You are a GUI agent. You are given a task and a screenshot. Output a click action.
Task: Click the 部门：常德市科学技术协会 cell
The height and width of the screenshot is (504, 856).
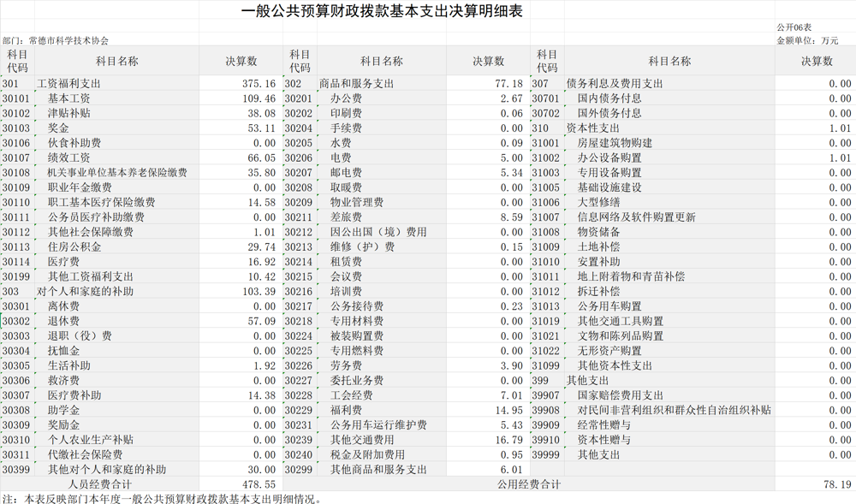55,40
